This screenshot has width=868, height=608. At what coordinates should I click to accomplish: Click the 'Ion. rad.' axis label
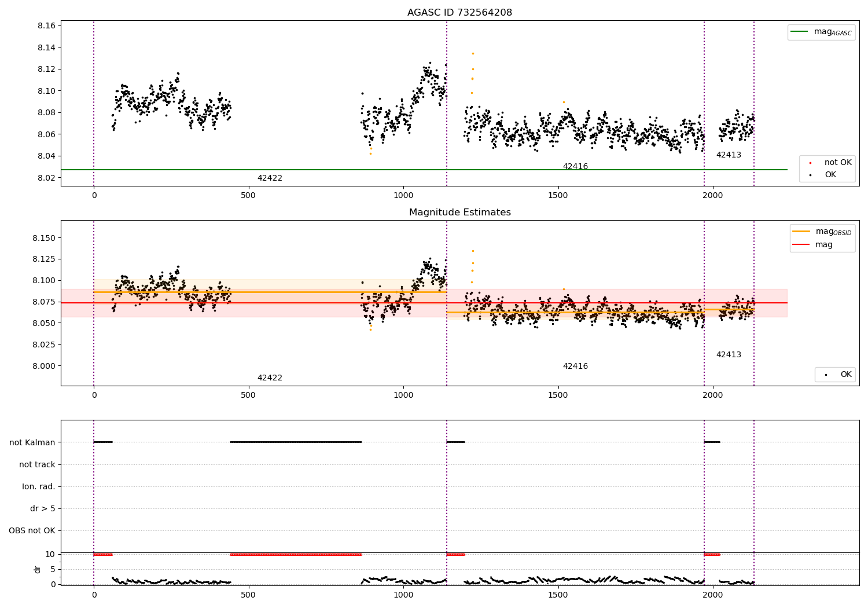pyautogui.click(x=39, y=486)
